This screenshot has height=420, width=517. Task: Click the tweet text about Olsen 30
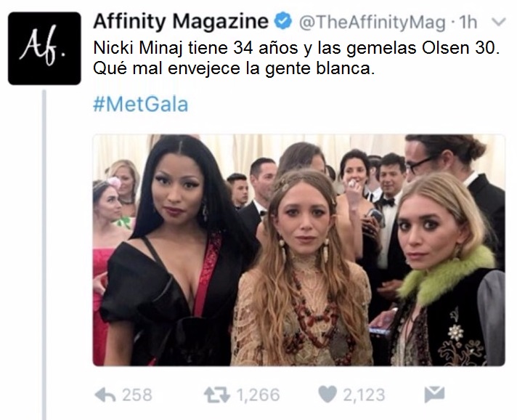coord(296,58)
